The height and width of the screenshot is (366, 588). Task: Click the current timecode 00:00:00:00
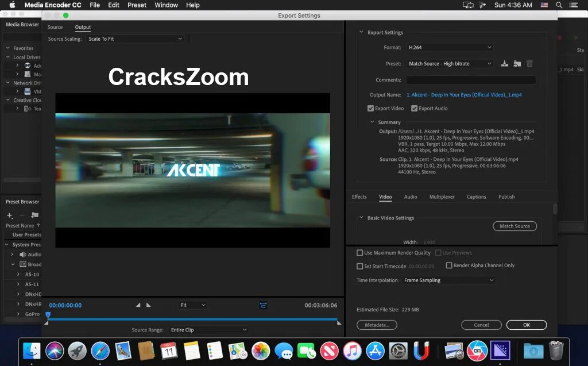pos(65,305)
